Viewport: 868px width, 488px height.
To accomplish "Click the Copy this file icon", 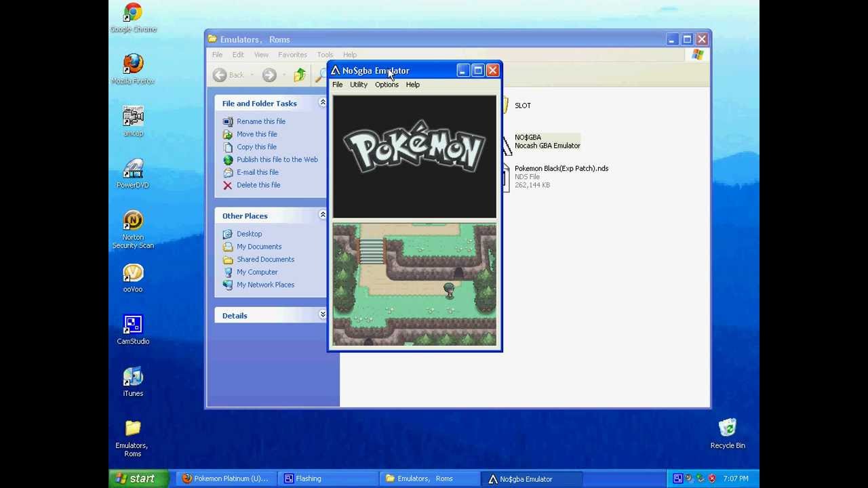I will pyautogui.click(x=228, y=147).
